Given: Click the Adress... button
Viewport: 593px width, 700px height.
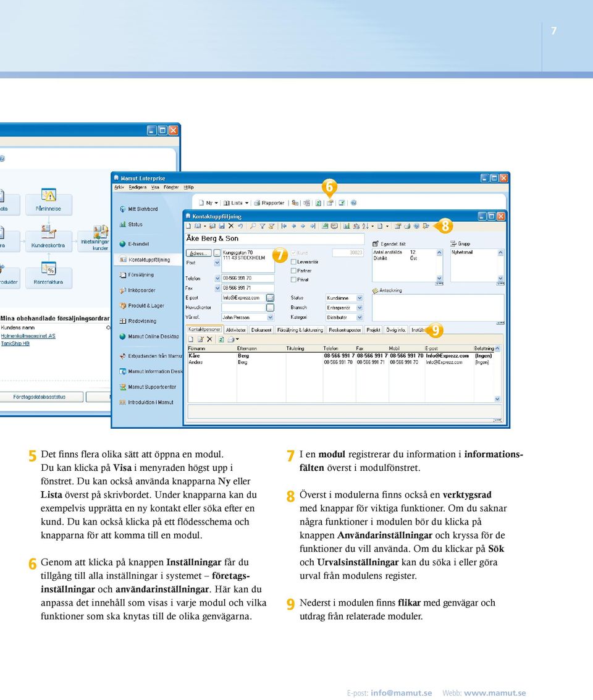Looking at the screenshot, I should [198, 253].
